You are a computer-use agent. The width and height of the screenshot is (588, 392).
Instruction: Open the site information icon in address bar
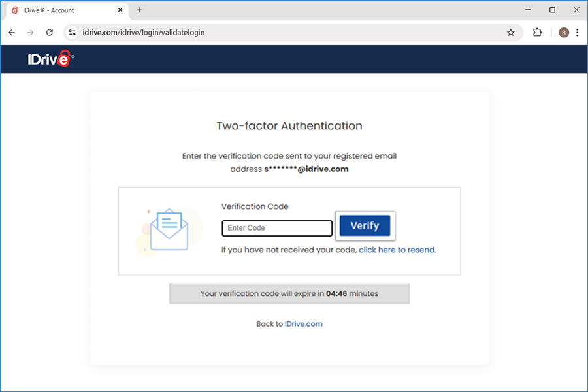point(73,33)
